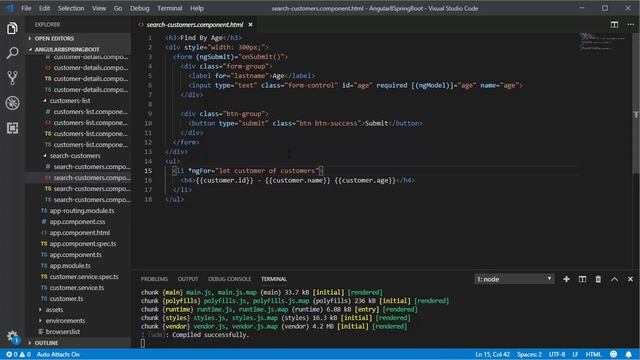Click the VS Code logo in title bar
Screen dimensions: 640x360
pos(10,8)
